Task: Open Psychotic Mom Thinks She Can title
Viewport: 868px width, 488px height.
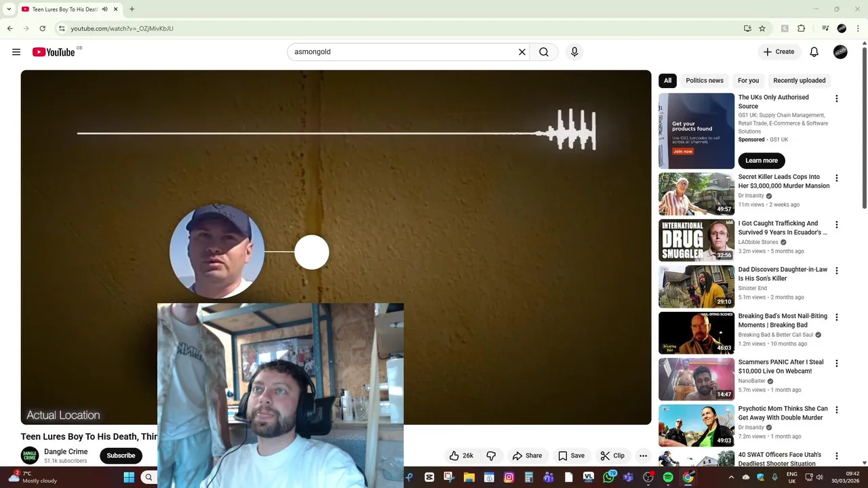Action: (783, 413)
